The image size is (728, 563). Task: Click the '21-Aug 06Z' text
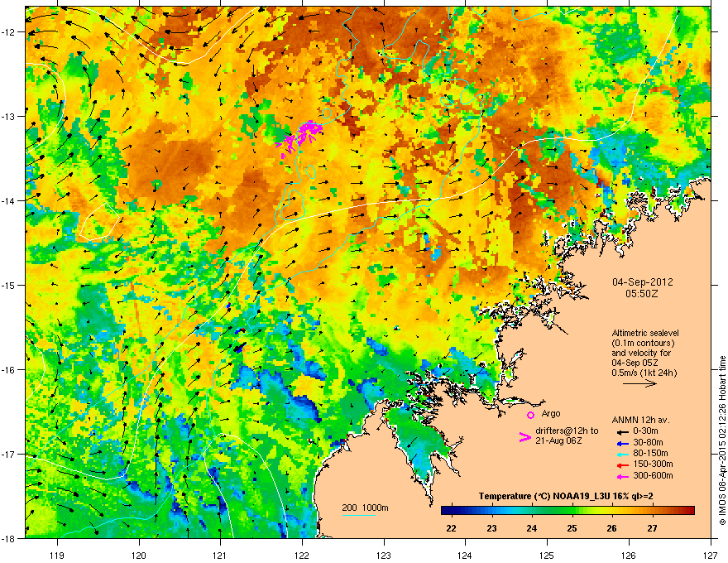[558, 440]
